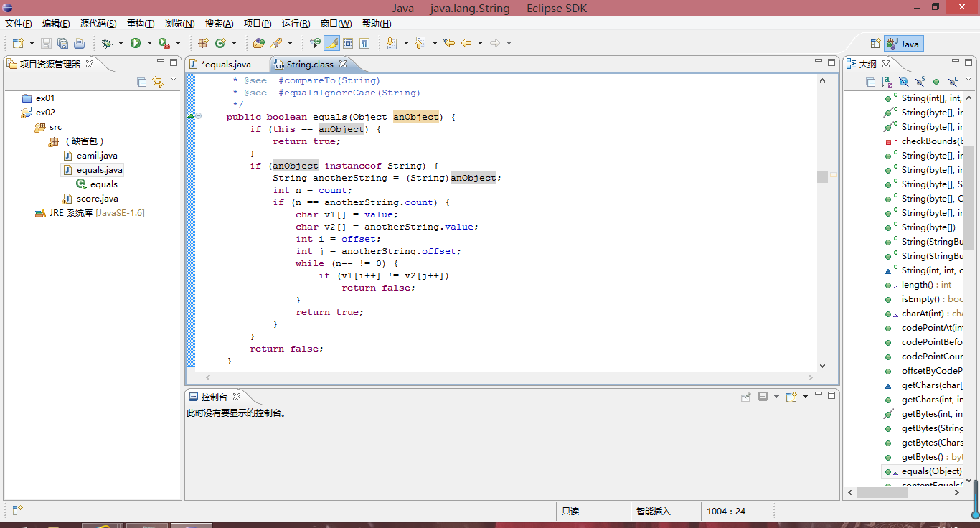
Task: Click the override marker beside equals method
Action: 190,116
